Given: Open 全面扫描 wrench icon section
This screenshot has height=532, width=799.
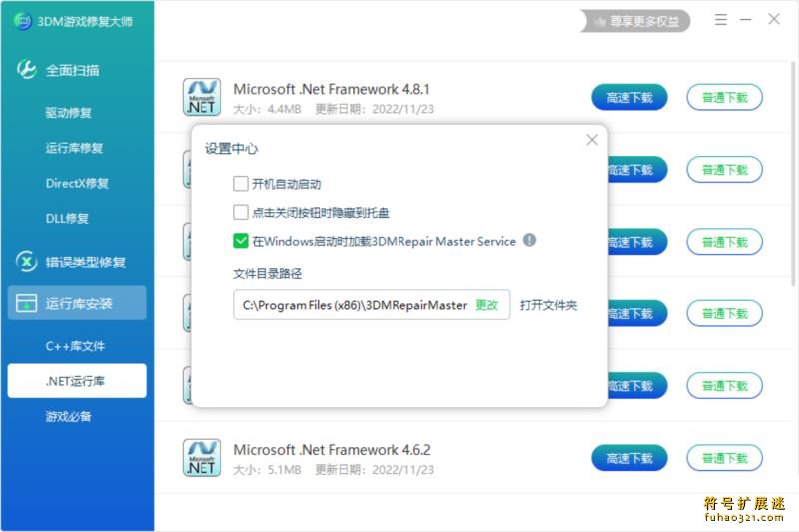Looking at the screenshot, I should coord(27,69).
